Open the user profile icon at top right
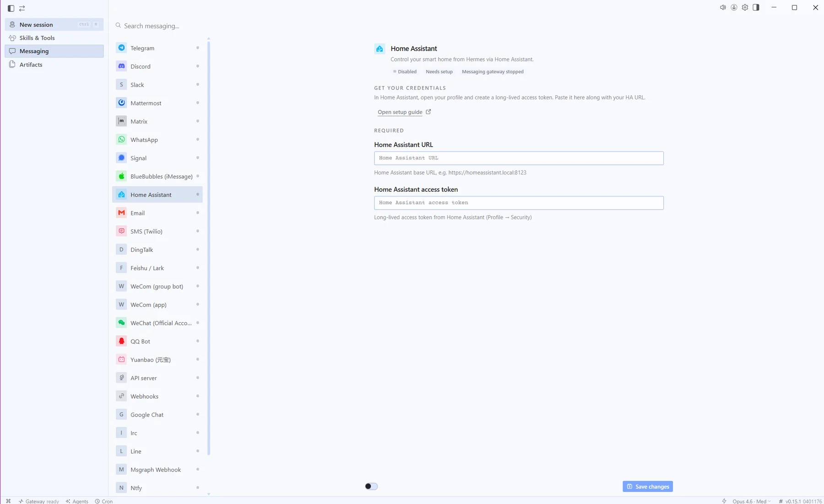The width and height of the screenshot is (824, 504). click(x=734, y=7)
